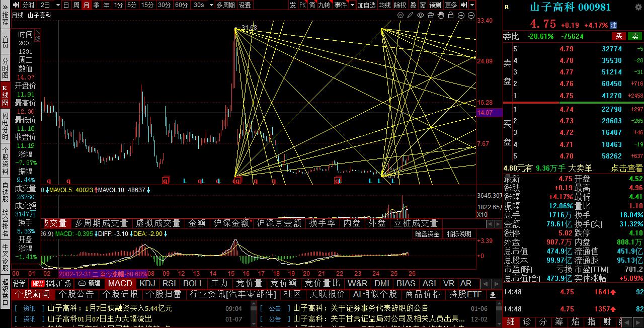Select the W&R indicator tab

pos(357,283)
